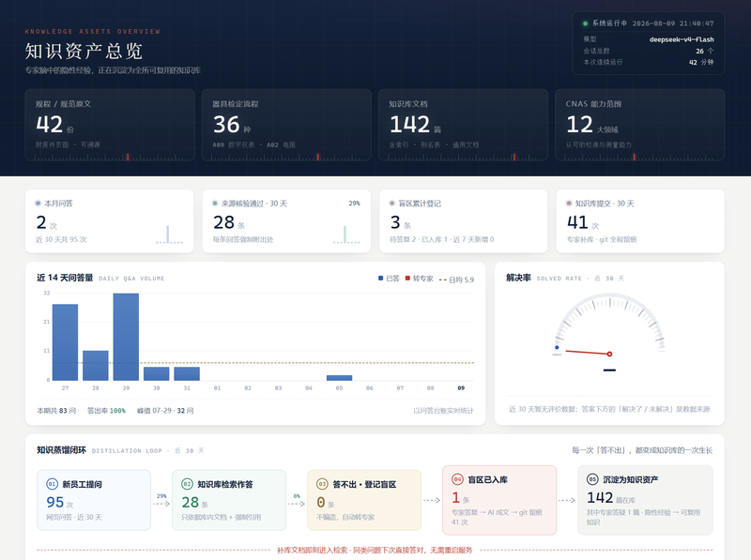751x560 pixels.
Task: Click the 解决率 panel heading
Action: (x=519, y=278)
